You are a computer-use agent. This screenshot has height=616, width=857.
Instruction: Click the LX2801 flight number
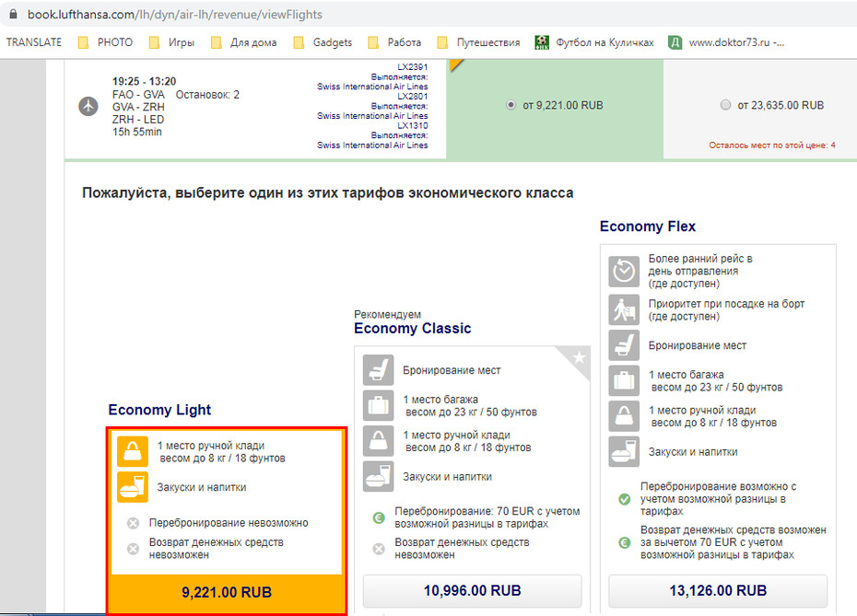pyautogui.click(x=412, y=96)
